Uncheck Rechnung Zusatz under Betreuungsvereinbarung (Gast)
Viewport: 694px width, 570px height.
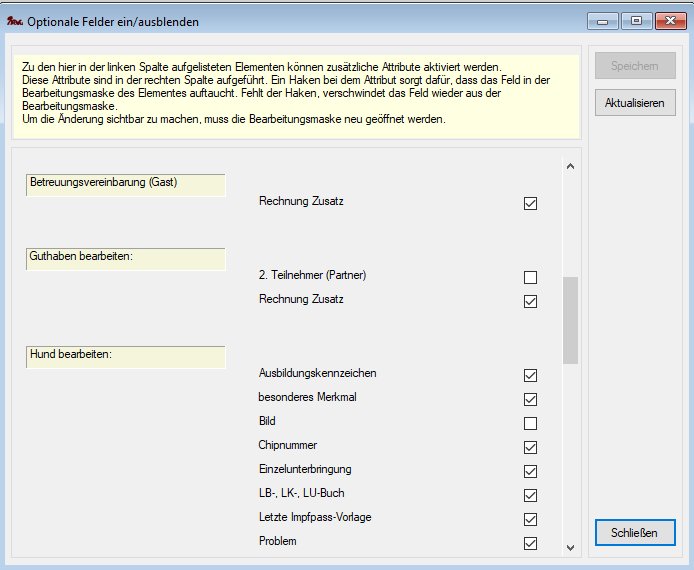click(530, 204)
